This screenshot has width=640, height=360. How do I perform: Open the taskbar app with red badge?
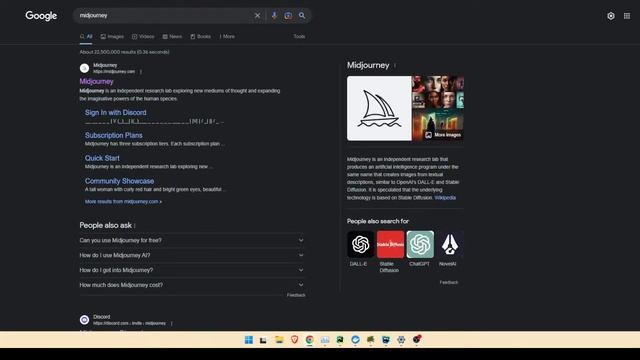(x=416, y=340)
